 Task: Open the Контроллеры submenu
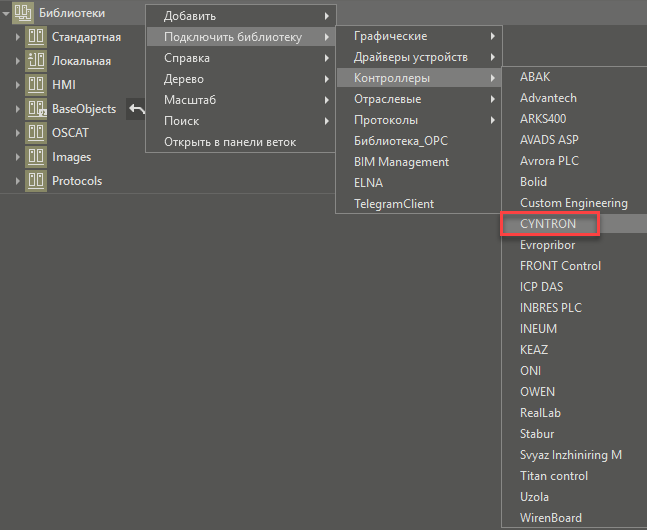click(419, 78)
